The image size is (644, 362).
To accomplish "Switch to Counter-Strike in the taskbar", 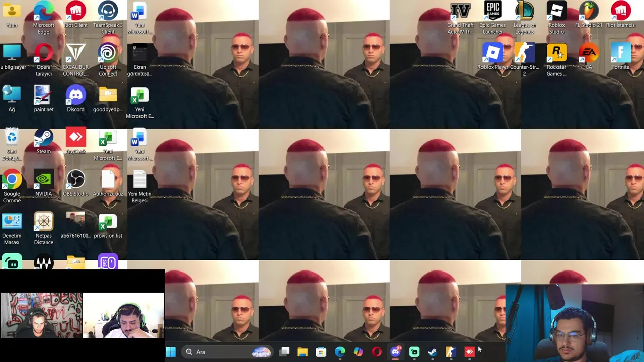I will pos(451,352).
